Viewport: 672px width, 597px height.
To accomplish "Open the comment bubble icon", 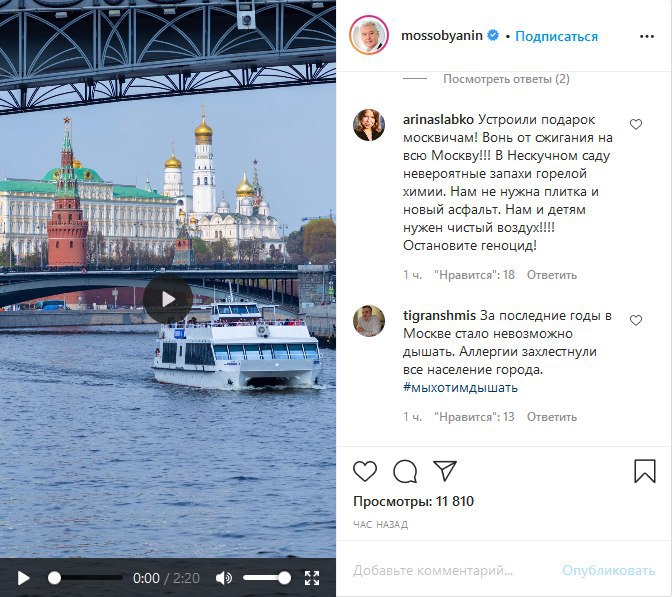I will click(x=405, y=471).
